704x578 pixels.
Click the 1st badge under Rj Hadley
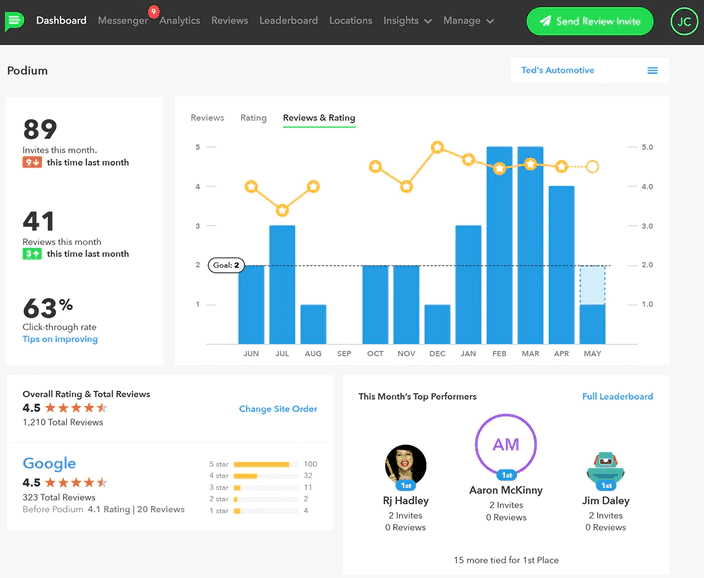pos(406,485)
